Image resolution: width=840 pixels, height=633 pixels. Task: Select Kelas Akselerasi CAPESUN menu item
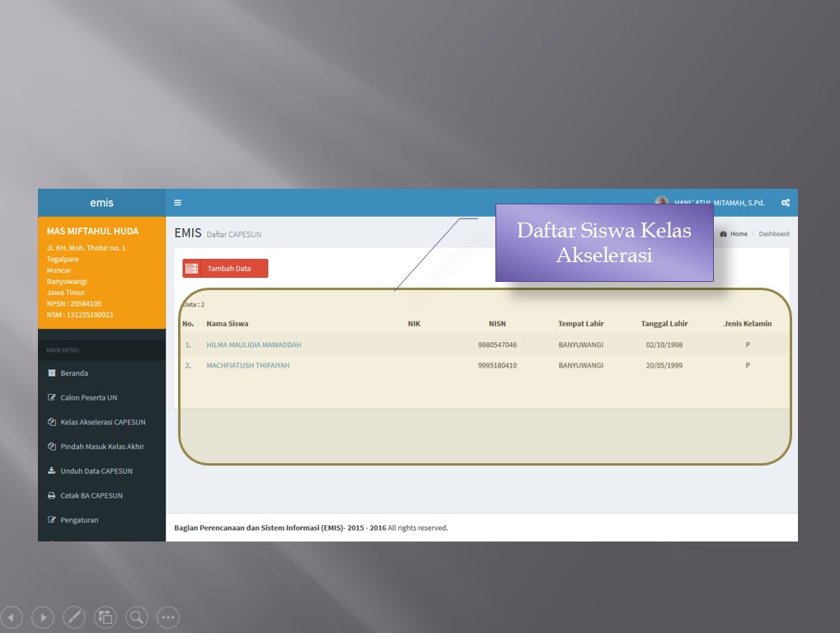102,422
